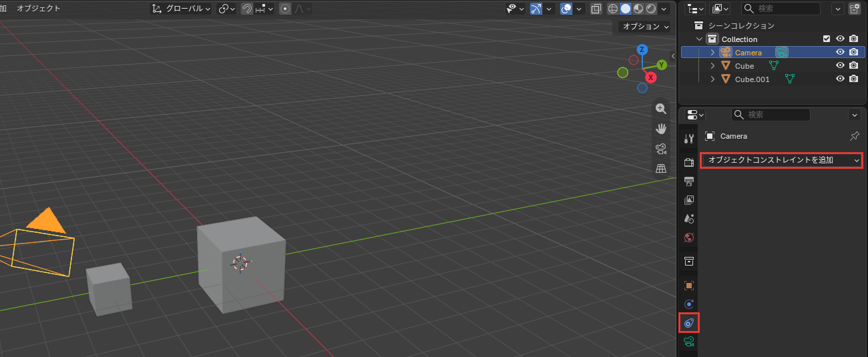
Task: Open gizmo options dropdown arrow
Action: tap(549, 9)
